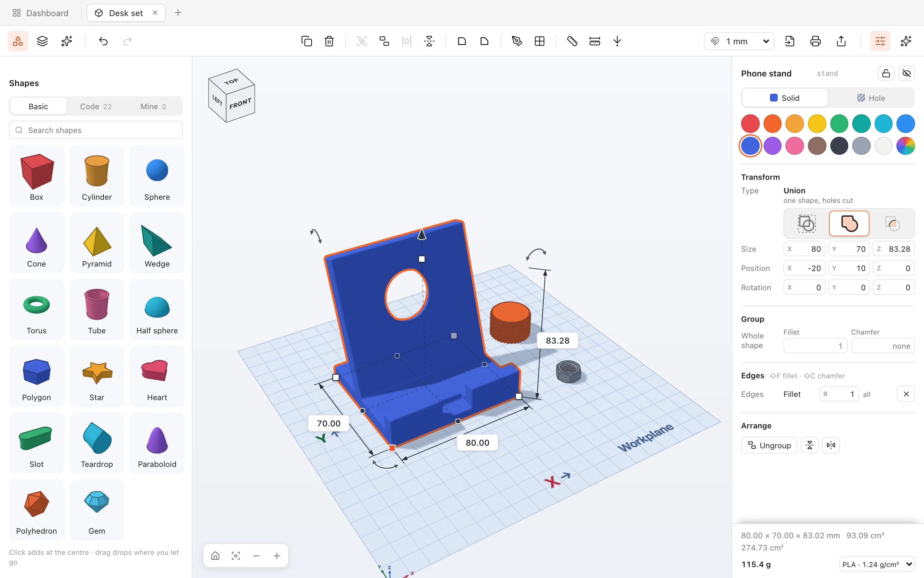Select the dashed group-type option
Image resolution: width=924 pixels, height=578 pixels.
[806, 223]
